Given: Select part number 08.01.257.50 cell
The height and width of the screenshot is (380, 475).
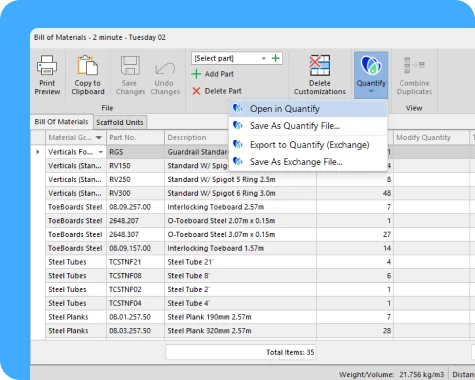Looking at the screenshot, I should pyautogui.click(x=135, y=317).
